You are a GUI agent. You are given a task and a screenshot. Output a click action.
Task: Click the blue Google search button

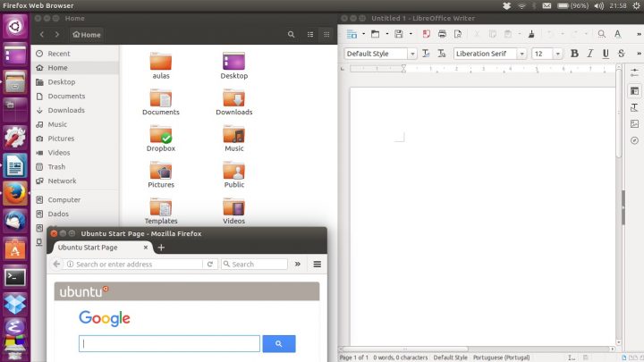pyautogui.click(x=279, y=344)
